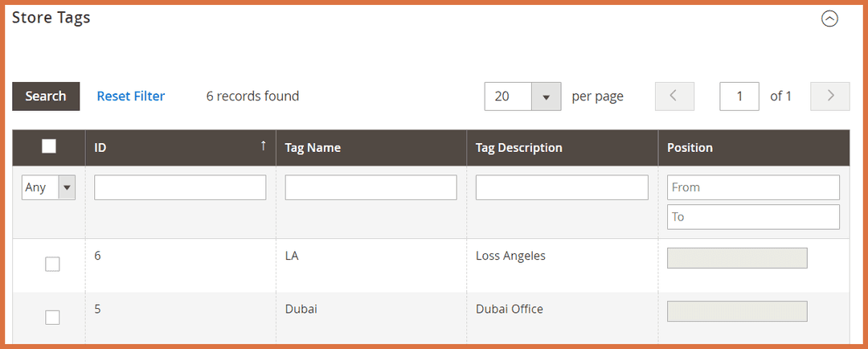Collapse the Store Tags section
Image resolution: width=868 pixels, height=349 pixels.
[829, 18]
